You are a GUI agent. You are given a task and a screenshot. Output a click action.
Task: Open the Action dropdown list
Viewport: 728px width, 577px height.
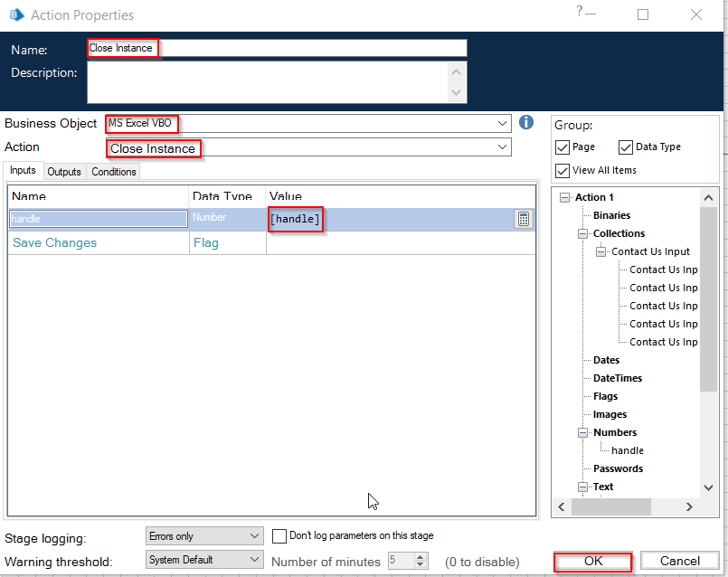502,147
